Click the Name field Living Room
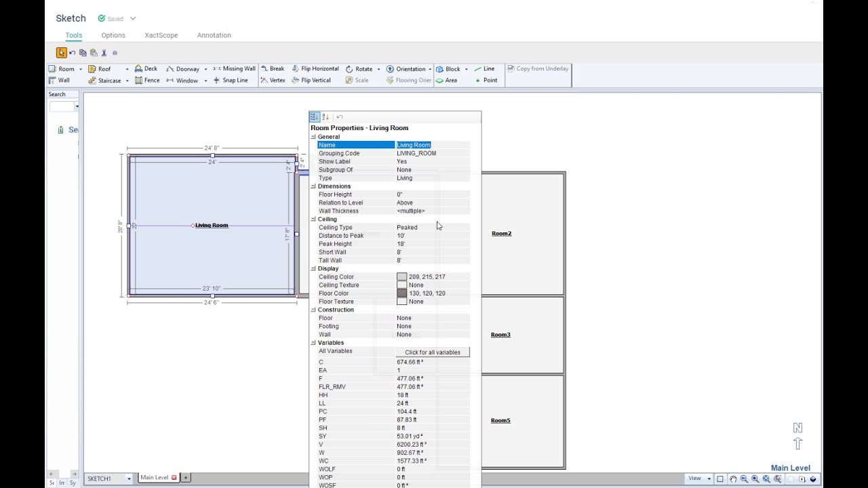Image resolution: width=868 pixels, height=488 pixels. pyautogui.click(x=433, y=145)
